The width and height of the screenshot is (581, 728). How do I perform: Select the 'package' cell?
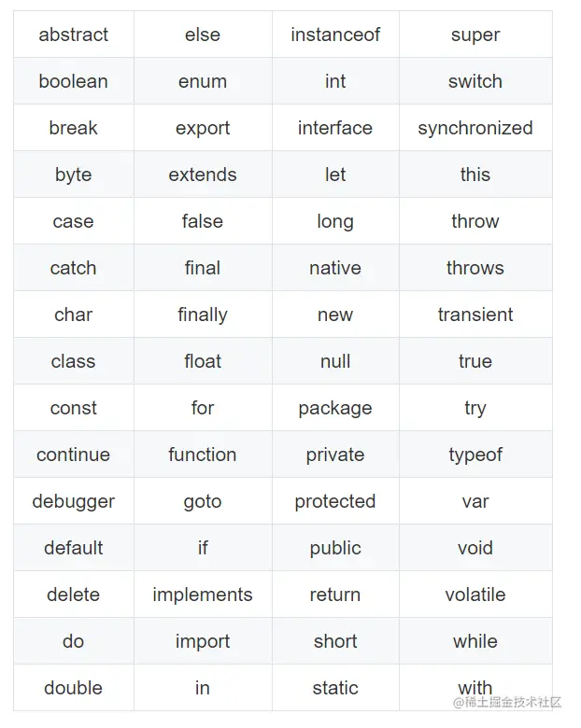coord(335,408)
